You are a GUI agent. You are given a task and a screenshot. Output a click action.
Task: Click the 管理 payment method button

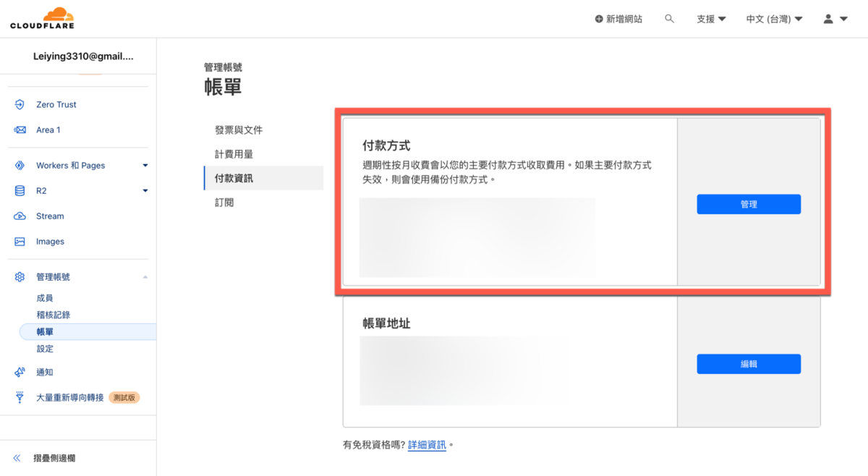[x=749, y=204]
